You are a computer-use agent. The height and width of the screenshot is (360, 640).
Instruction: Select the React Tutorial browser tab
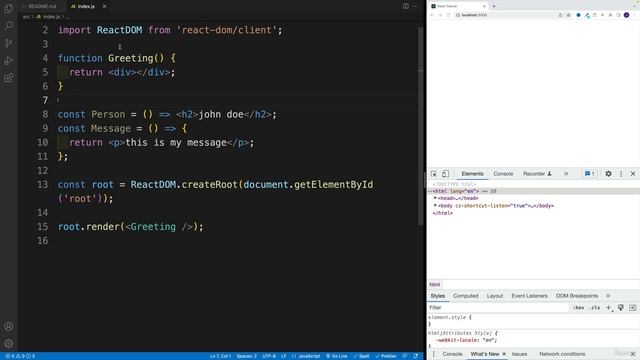coord(458,6)
